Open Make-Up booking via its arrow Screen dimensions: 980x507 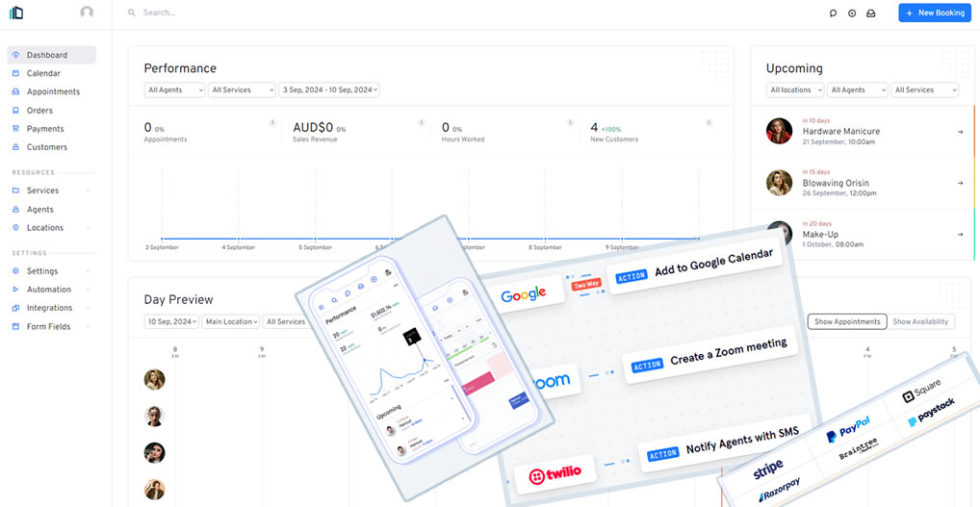(960, 234)
